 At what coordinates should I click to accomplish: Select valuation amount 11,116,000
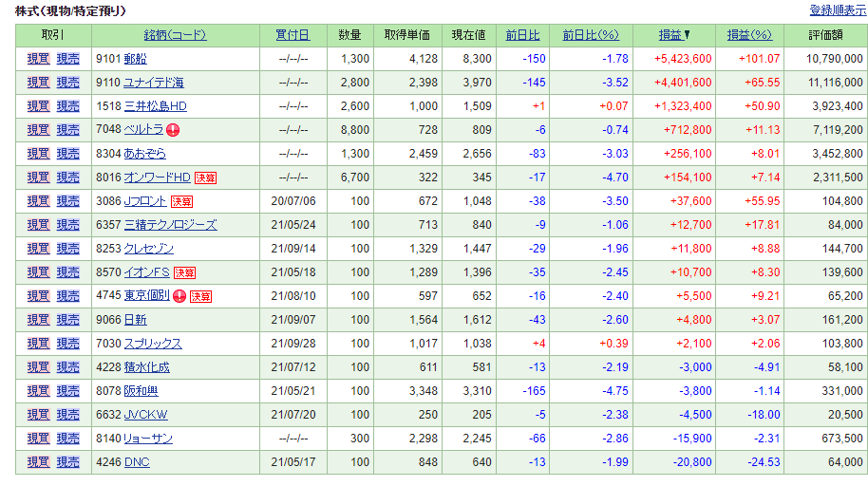click(836, 83)
